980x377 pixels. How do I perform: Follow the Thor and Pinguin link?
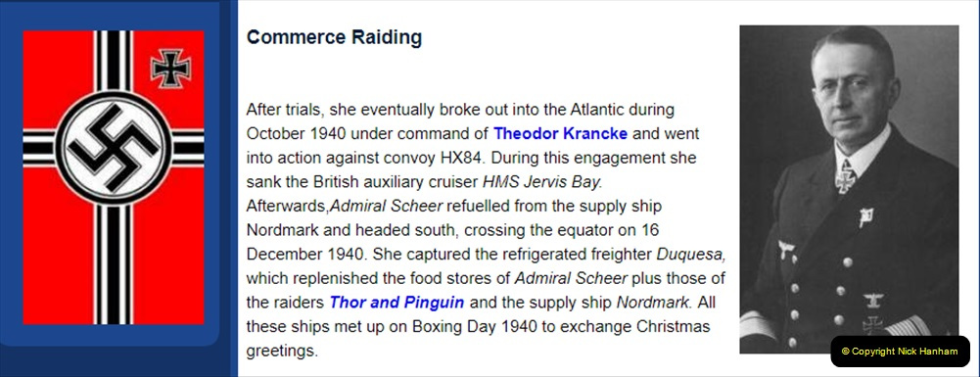click(x=397, y=304)
